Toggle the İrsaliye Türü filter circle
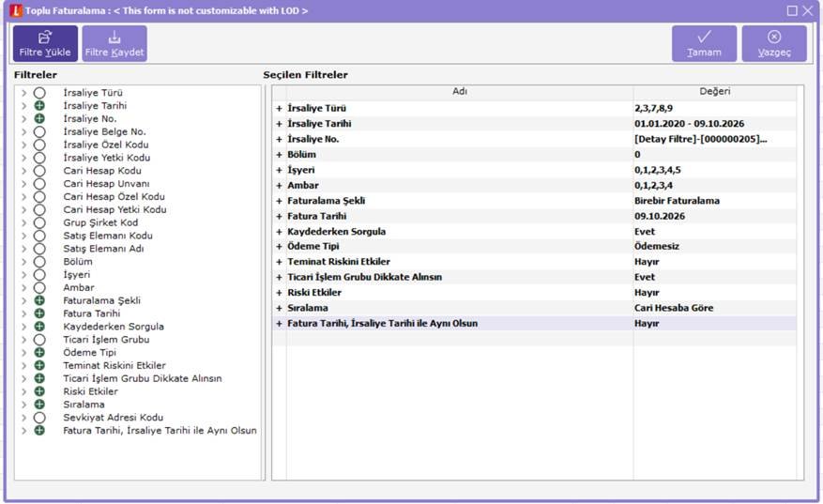 click(x=39, y=93)
